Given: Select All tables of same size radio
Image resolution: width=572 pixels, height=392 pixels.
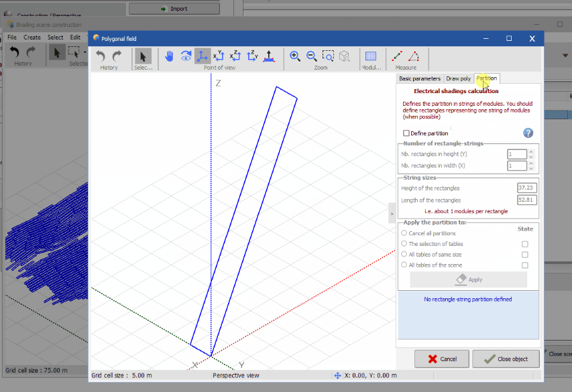Looking at the screenshot, I should tap(404, 254).
